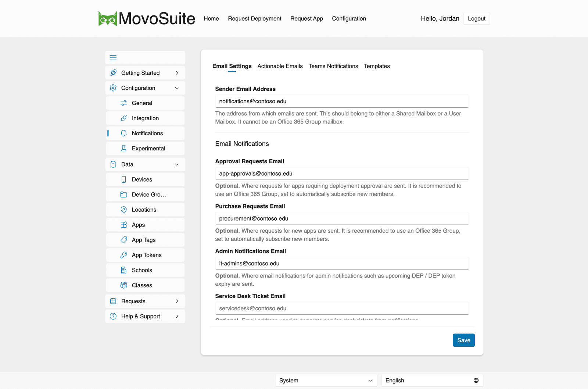The height and width of the screenshot is (389, 588).
Task: Open the App Tags page
Action: point(146,240)
